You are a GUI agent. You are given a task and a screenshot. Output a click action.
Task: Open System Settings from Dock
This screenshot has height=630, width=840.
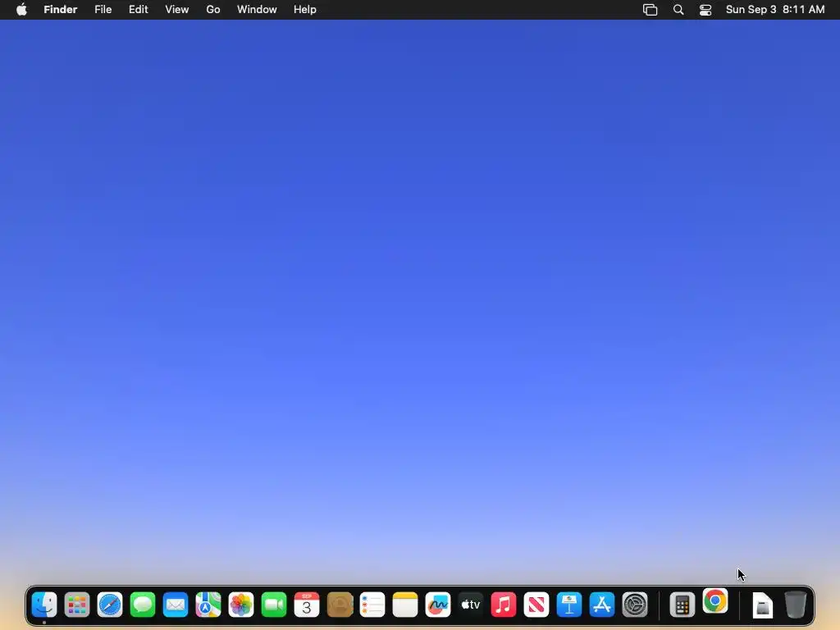[x=635, y=605]
